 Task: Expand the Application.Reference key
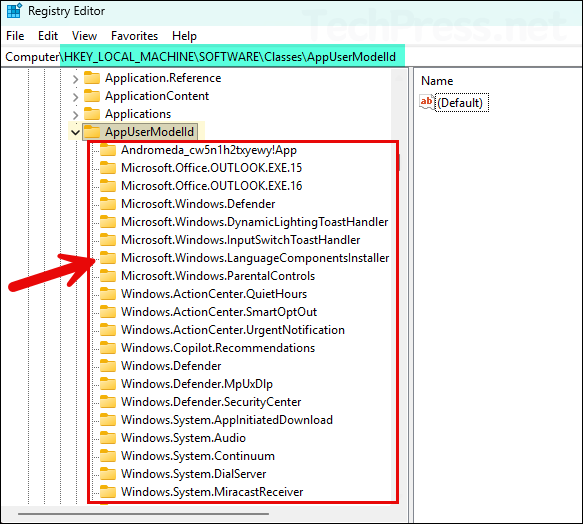75,79
